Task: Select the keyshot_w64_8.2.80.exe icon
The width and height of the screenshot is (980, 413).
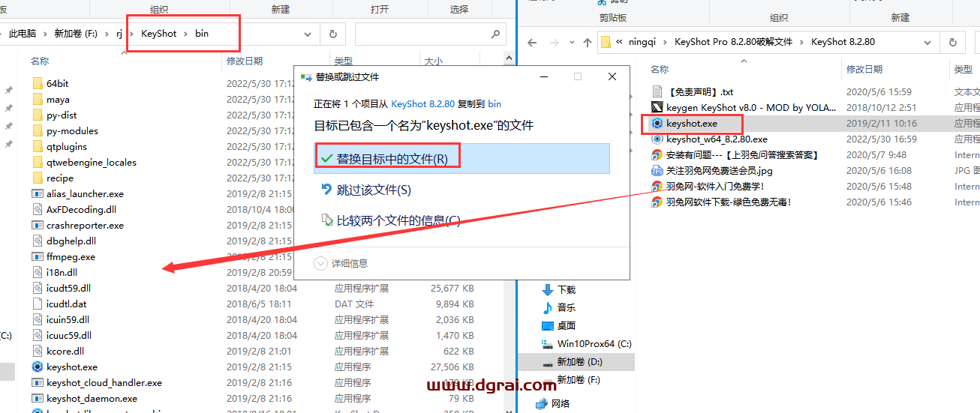Action: [657, 139]
